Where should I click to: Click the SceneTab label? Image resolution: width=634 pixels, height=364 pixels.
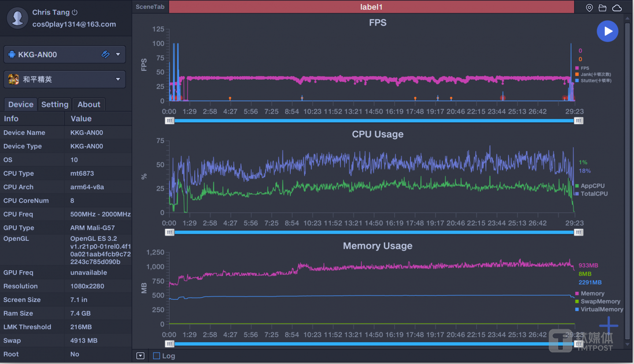pos(150,7)
